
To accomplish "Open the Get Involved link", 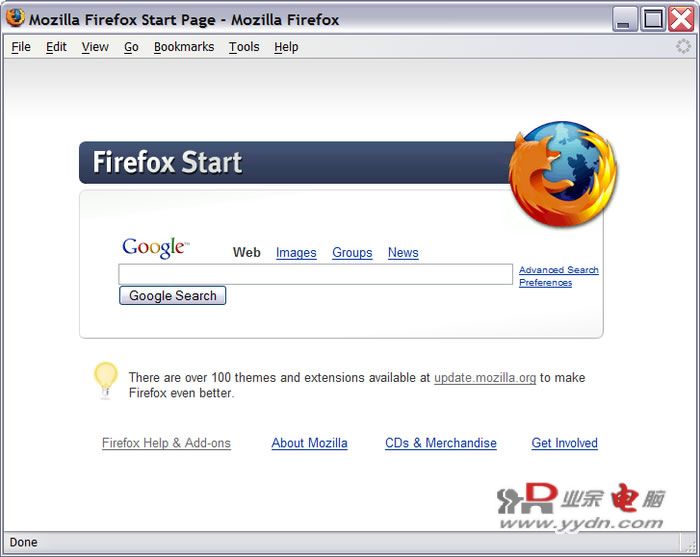I will (564, 443).
